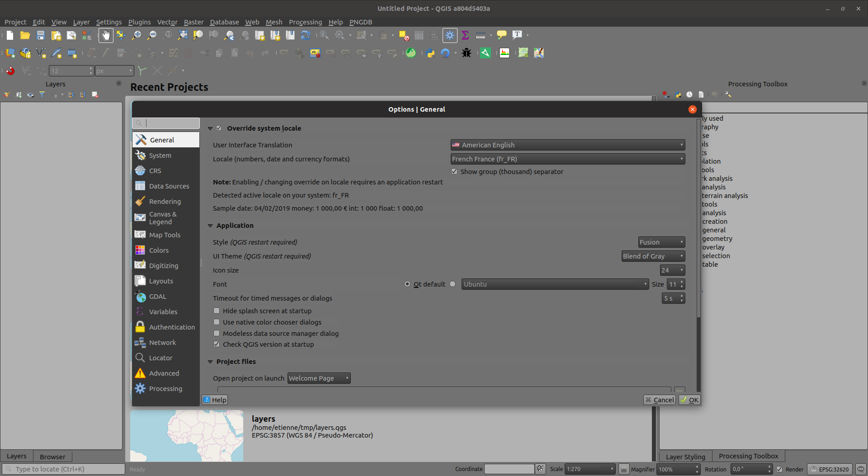Open the Data Source Manager icon

pyautogui.click(x=10, y=53)
